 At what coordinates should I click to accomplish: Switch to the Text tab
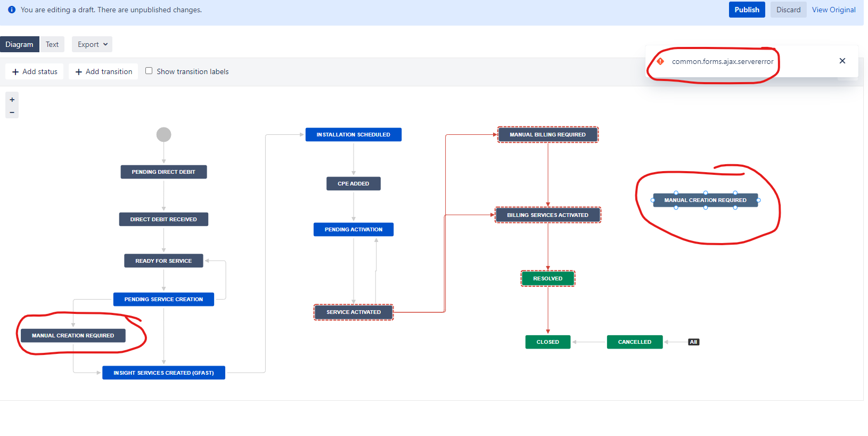(x=52, y=44)
